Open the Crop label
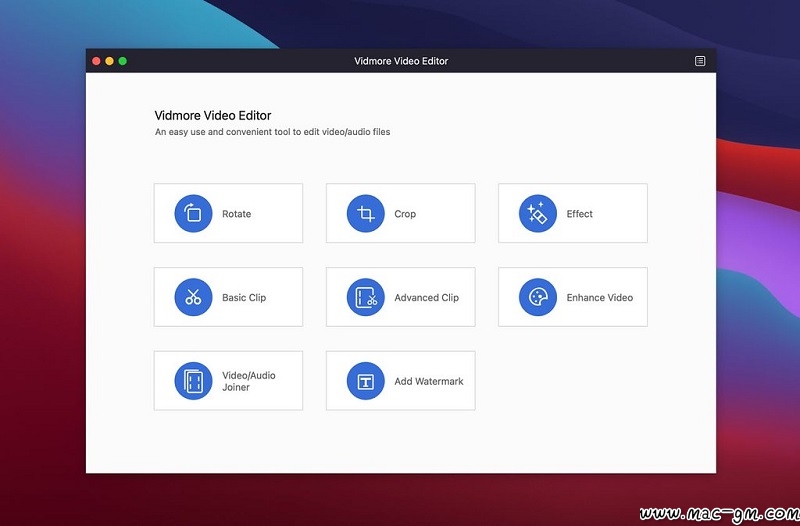The height and width of the screenshot is (526, 800). (405, 214)
